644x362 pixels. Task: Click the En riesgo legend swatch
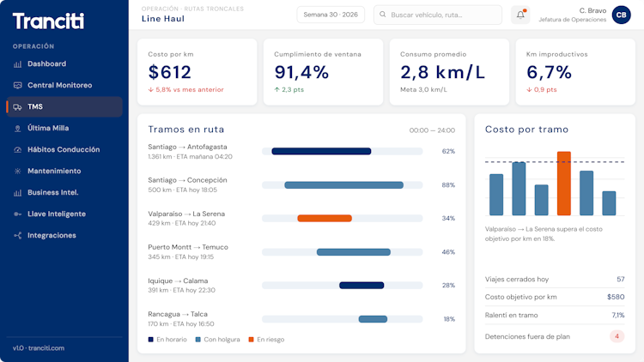pyautogui.click(x=252, y=340)
